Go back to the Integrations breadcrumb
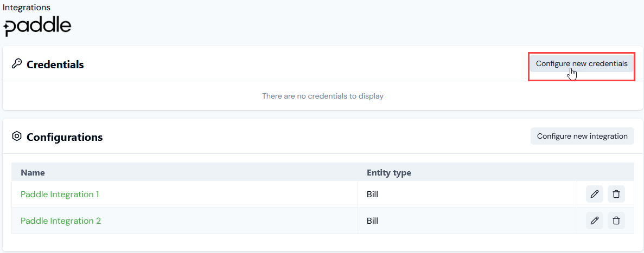Image resolution: width=644 pixels, height=253 pixels. (x=27, y=8)
